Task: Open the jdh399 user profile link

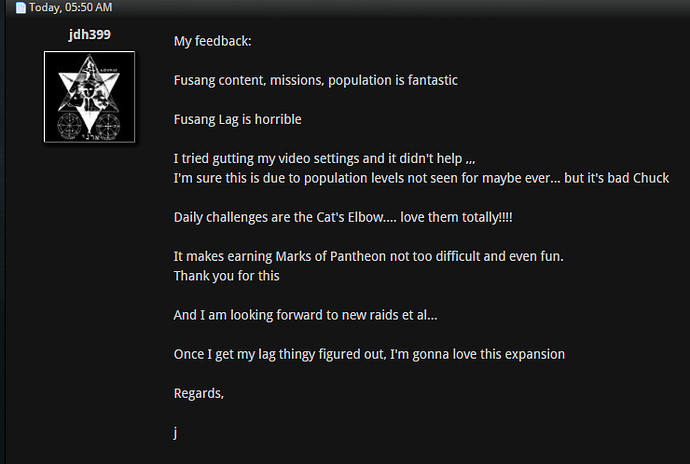Action: pos(89,34)
